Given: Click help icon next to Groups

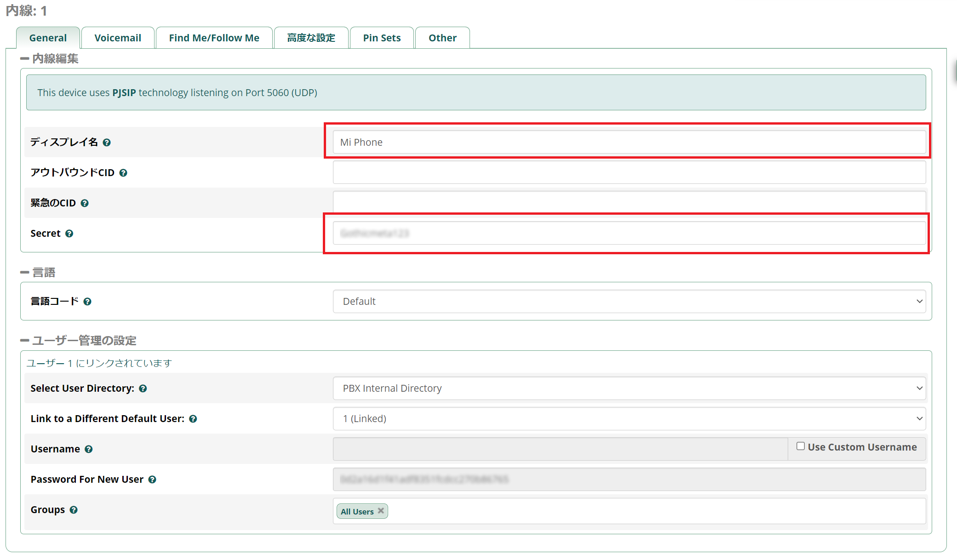Looking at the screenshot, I should (74, 510).
